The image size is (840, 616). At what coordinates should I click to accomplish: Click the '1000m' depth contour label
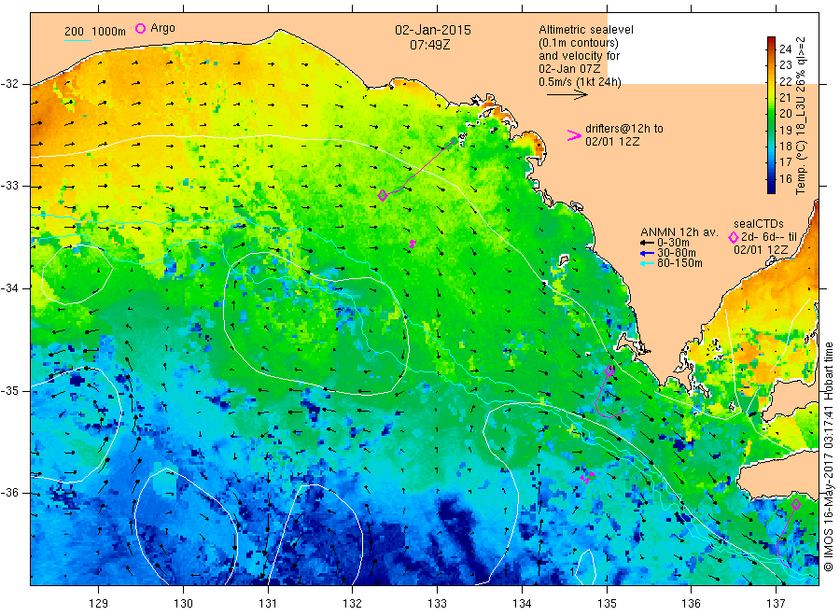pos(109,32)
